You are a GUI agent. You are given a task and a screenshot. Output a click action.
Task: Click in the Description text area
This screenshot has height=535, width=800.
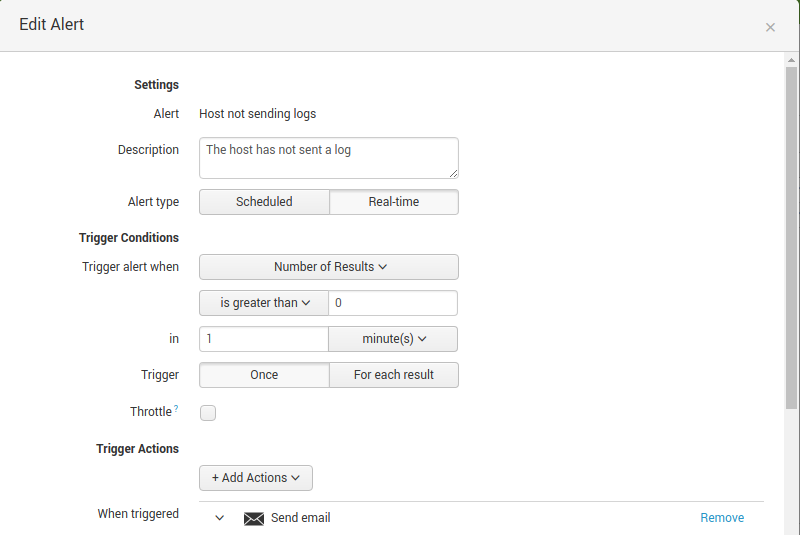click(328, 158)
